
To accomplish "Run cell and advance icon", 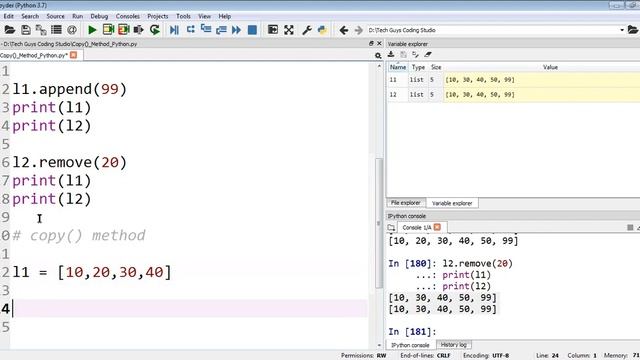I will 123,30.
